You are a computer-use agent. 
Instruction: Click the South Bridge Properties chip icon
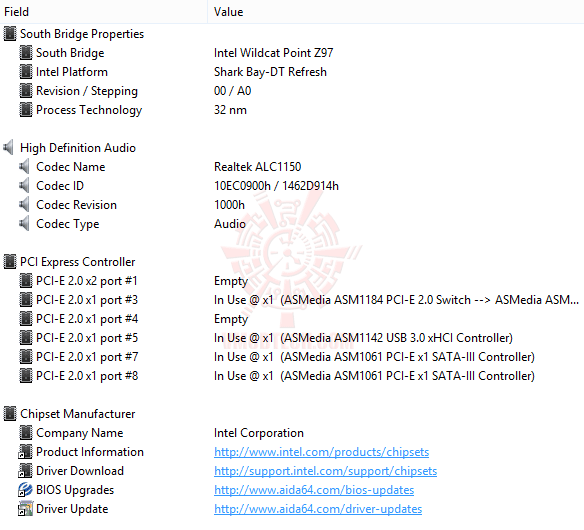(x=10, y=34)
